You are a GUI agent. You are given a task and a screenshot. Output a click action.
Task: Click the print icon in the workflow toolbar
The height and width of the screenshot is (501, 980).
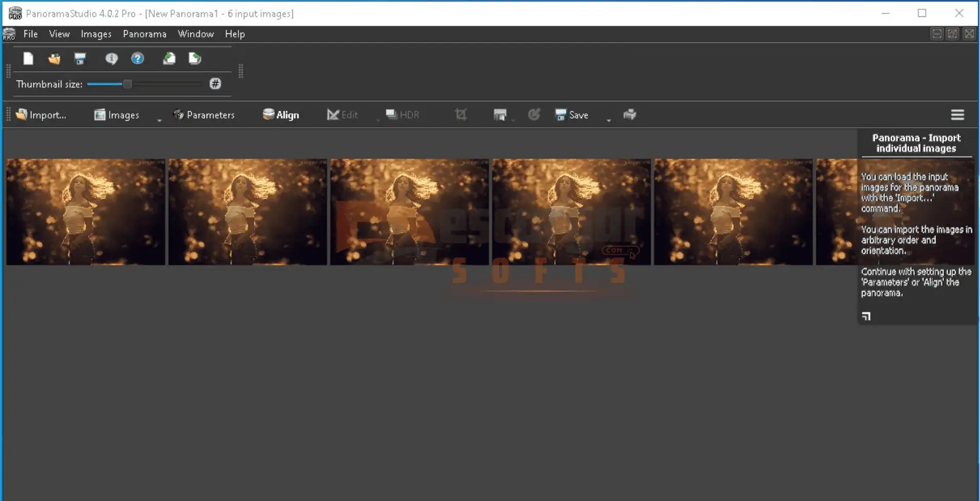pos(630,115)
